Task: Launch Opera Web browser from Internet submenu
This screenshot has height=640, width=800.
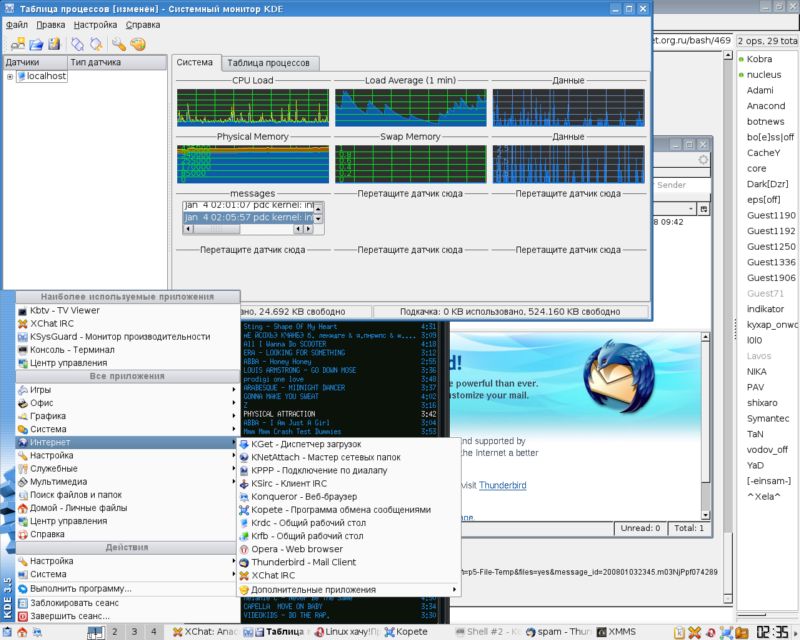Action: [296, 549]
